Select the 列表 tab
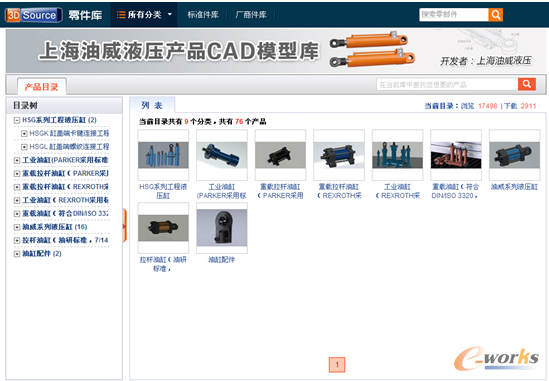Screen dimensions: 549x381 click(x=152, y=105)
